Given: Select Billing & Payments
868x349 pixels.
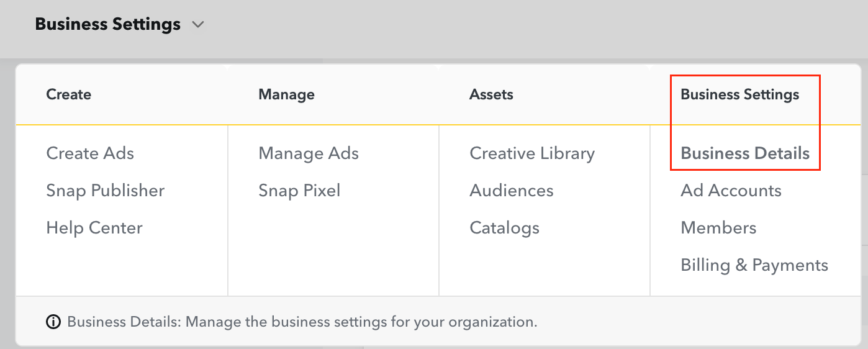Looking at the screenshot, I should click(754, 265).
